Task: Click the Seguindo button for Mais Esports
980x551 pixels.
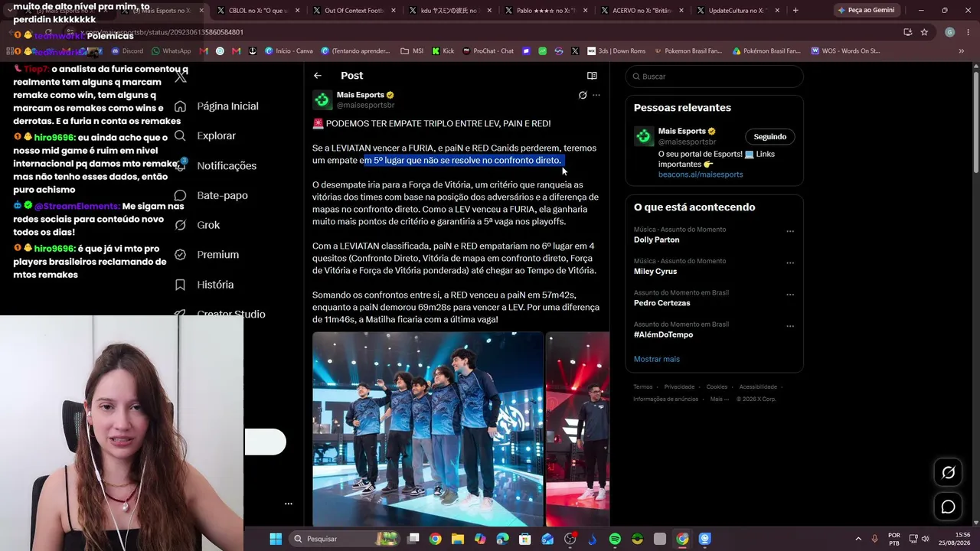Action: [770, 137]
